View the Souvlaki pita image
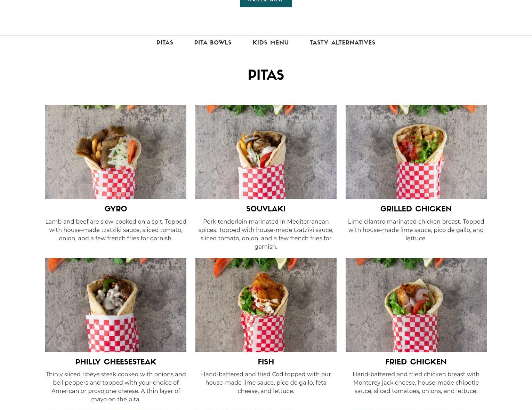The width and height of the screenshot is (532, 410). 266,152
